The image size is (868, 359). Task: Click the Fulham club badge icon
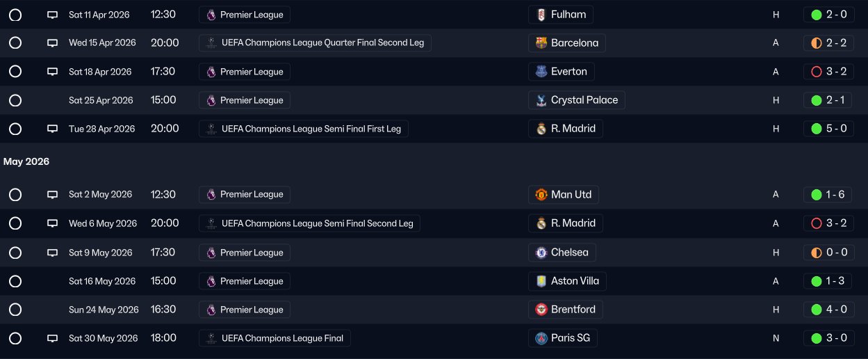[541, 15]
